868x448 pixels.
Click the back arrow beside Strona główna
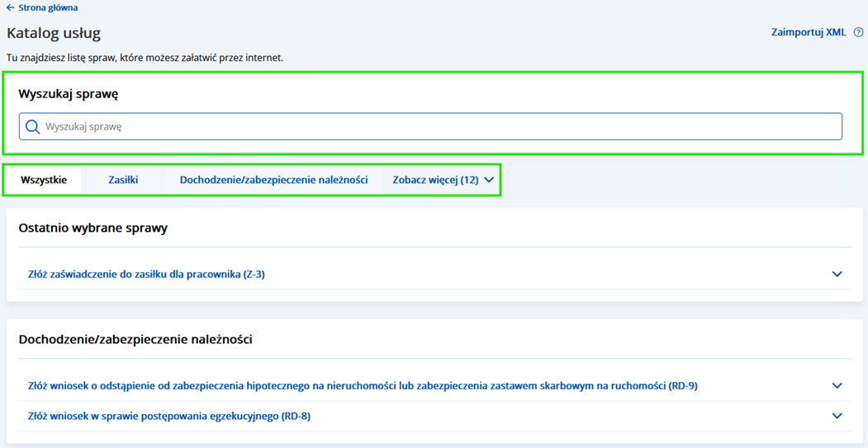pos(10,8)
